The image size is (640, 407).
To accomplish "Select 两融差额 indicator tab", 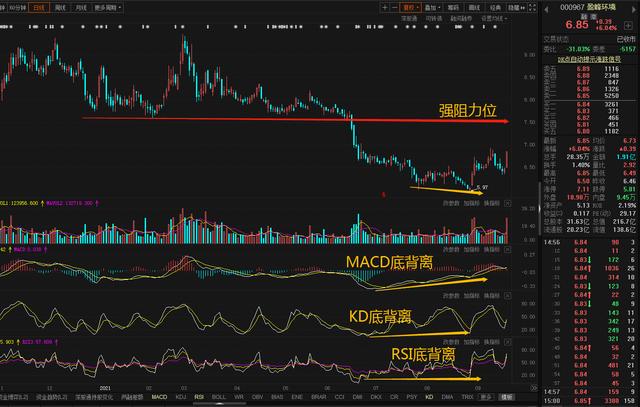I will coord(132,397).
